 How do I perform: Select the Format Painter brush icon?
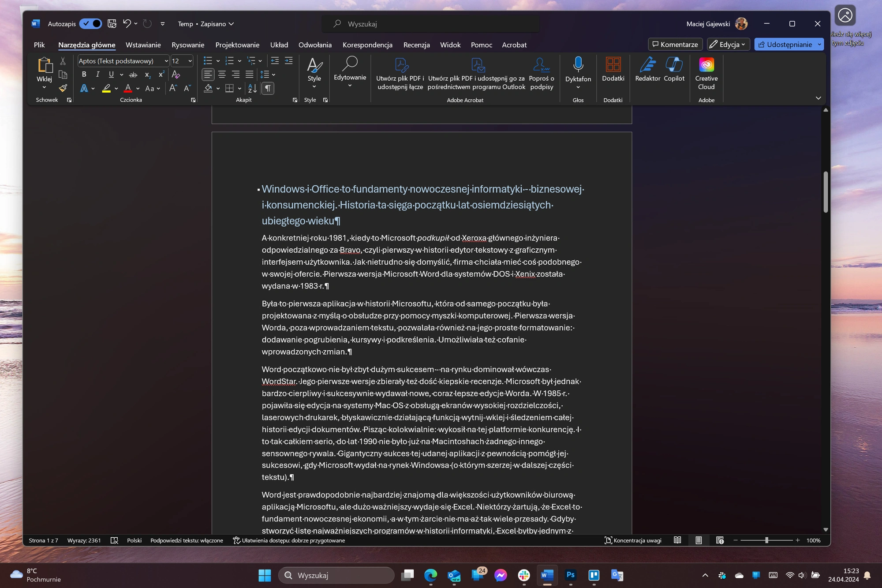(63, 88)
